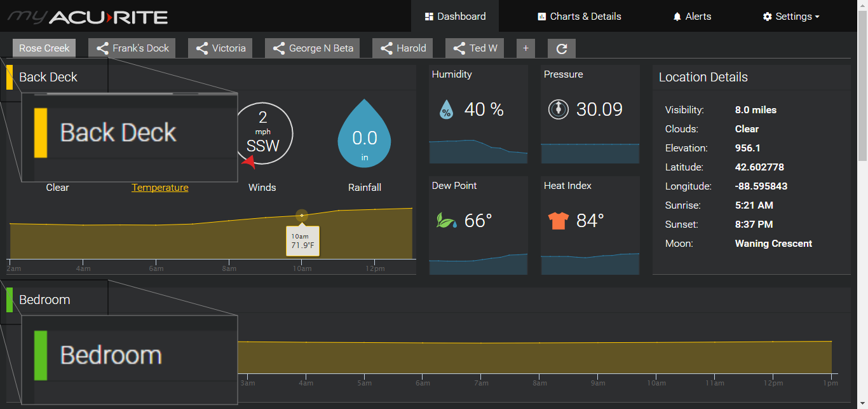The height and width of the screenshot is (409, 868).
Task: Click the heat index shirt icon
Action: tap(557, 221)
